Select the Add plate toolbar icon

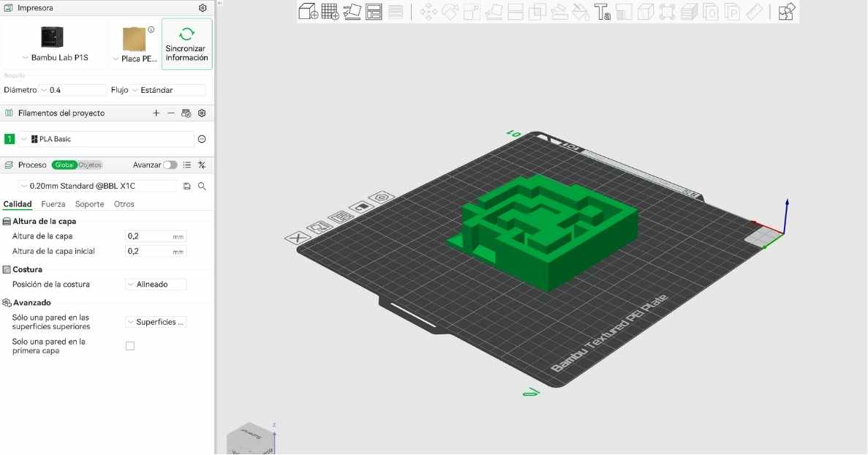(329, 12)
